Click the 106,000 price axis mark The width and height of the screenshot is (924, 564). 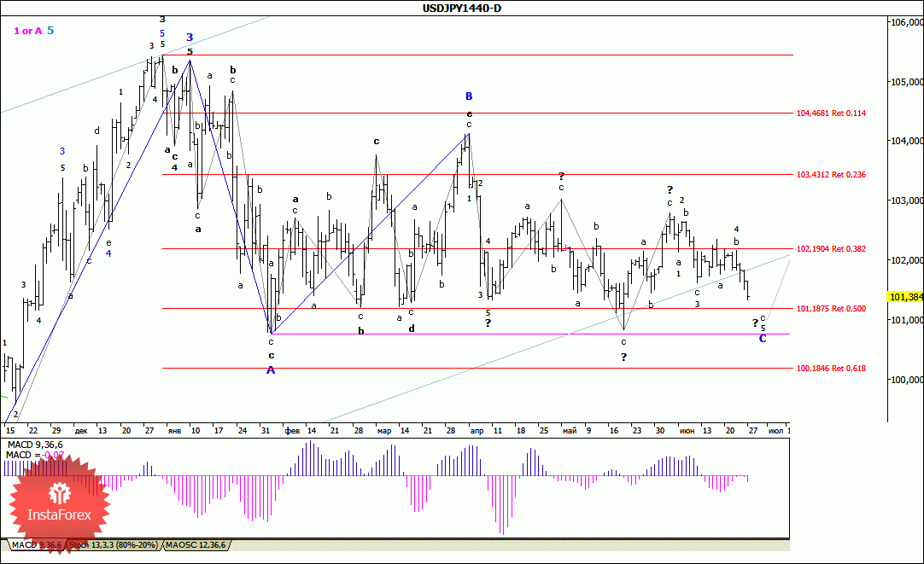(x=906, y=22)
